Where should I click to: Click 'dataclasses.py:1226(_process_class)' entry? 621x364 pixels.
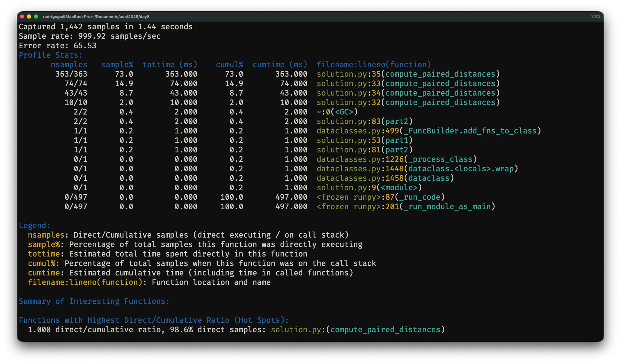tap(397, 159)
